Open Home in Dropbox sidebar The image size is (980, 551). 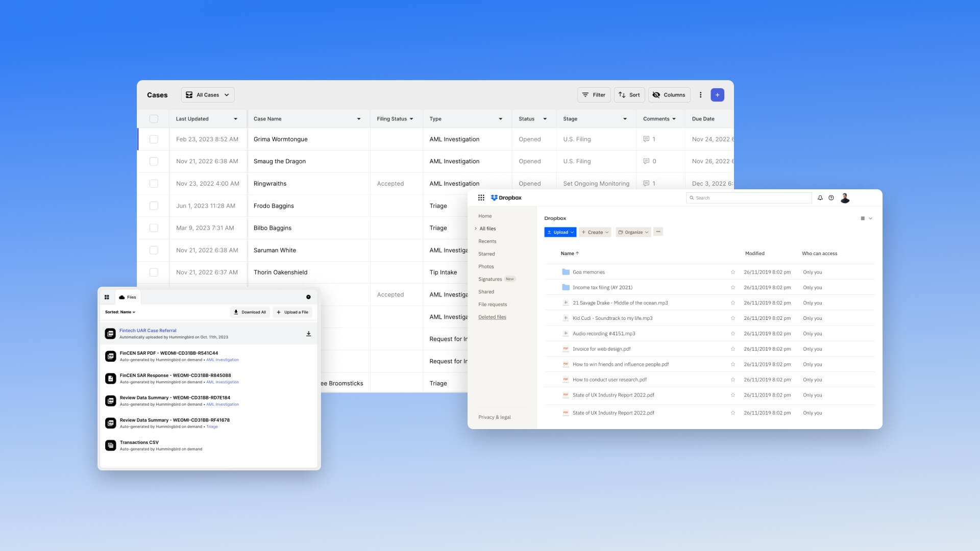485,216
